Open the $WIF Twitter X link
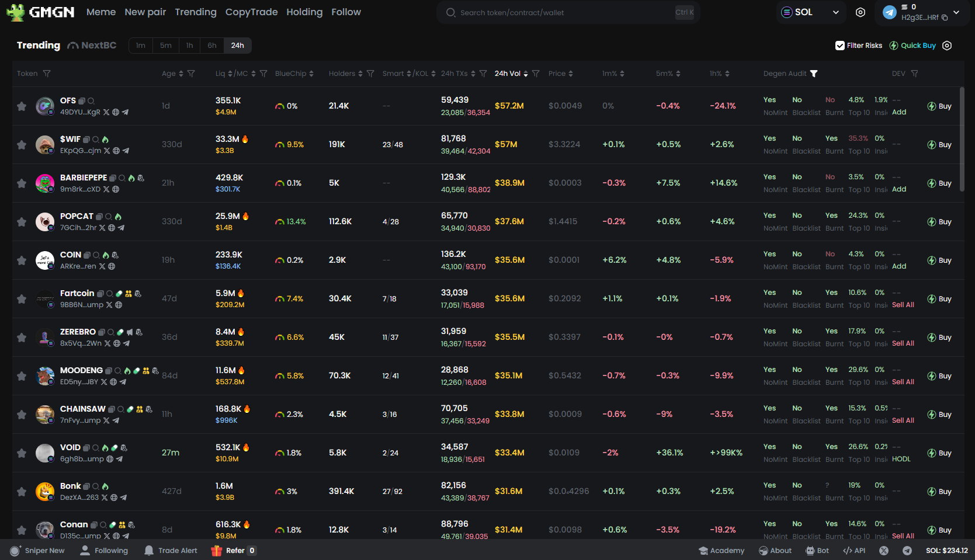975x560 pixels. [x=107, y=151]
